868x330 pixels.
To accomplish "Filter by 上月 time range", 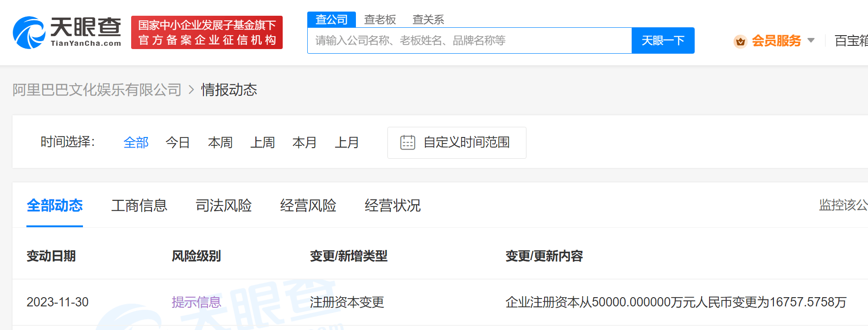I will pyautogui.click(x=347, y=143).
